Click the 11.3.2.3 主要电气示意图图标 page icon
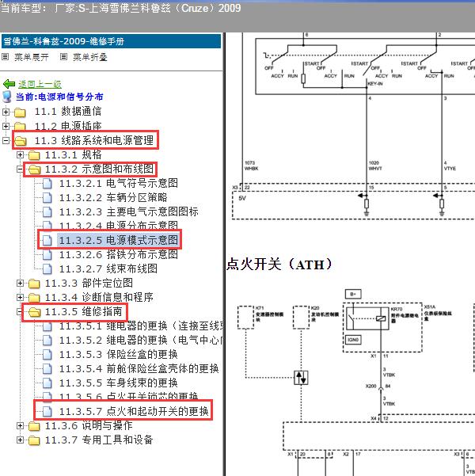The height and width of the screenshot is (476, 475). click(x=47, y=212)
